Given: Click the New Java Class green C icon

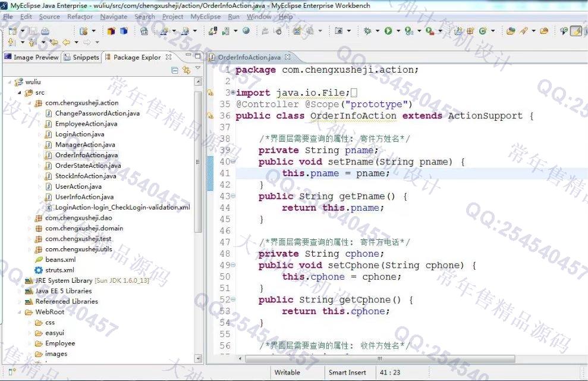Looking at the screenshot, I should point(483,31).
